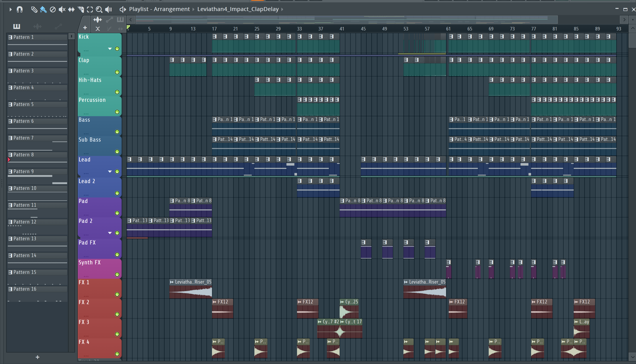Image resolution: width=636 pixels, height=364 pixels.
Task: Open the playlist options menu arrow
Action: tap(11, 9)
